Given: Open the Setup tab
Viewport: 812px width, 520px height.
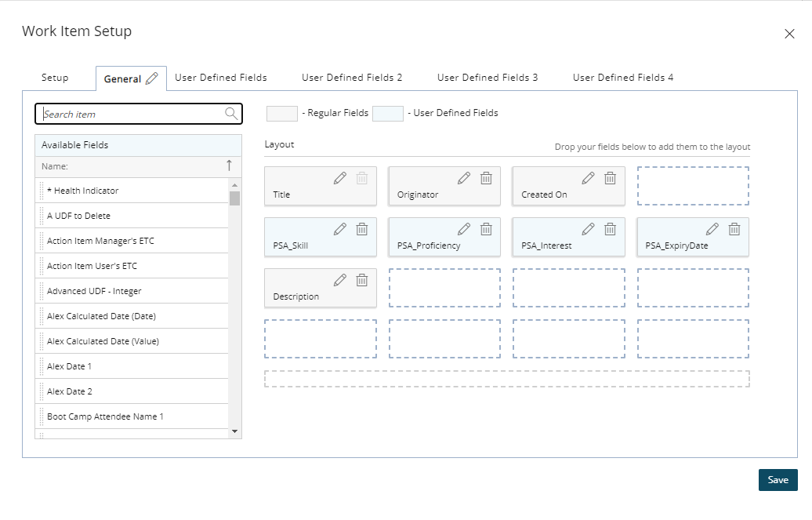Looking at the screenshot, I should click(55, 78).
